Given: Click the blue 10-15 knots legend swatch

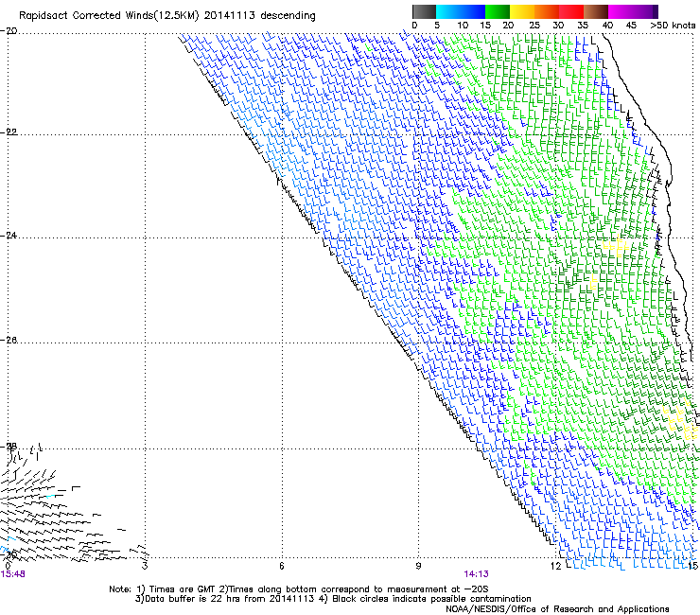Looking at the screenshot, I should click(473, 11).
